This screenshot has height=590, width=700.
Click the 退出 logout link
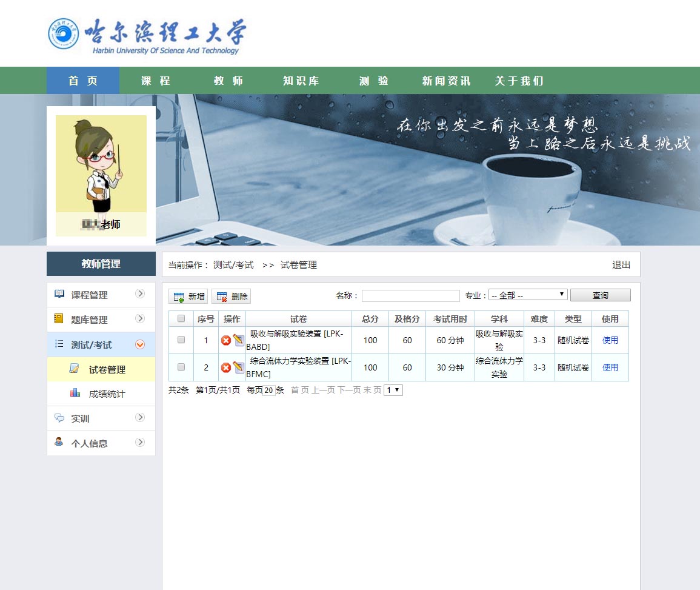tap(621, 265)
